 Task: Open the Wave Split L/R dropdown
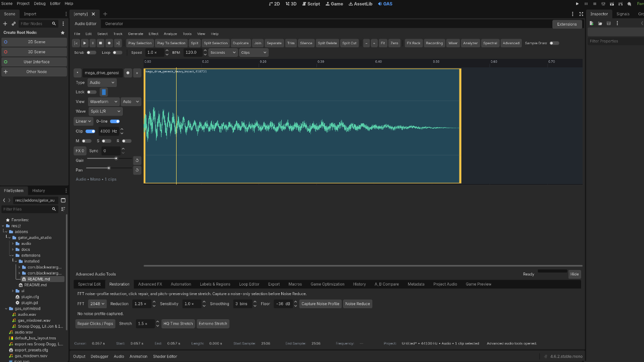click(x=105, y=111)
